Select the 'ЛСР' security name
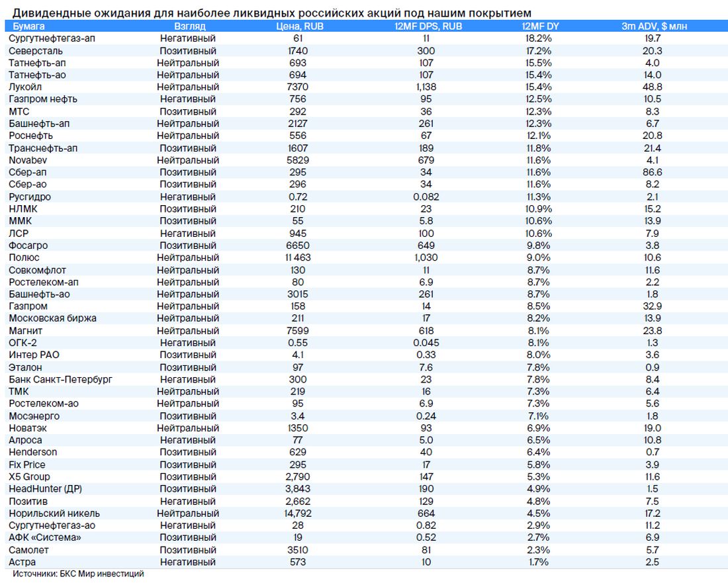The height and width of the screenshot is (583, 728). point(19,234)
